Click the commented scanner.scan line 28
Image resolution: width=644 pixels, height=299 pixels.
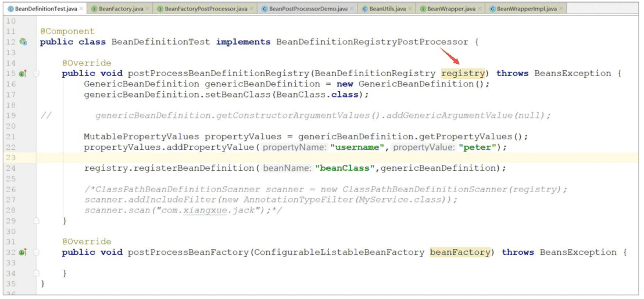tap(184, 210)
